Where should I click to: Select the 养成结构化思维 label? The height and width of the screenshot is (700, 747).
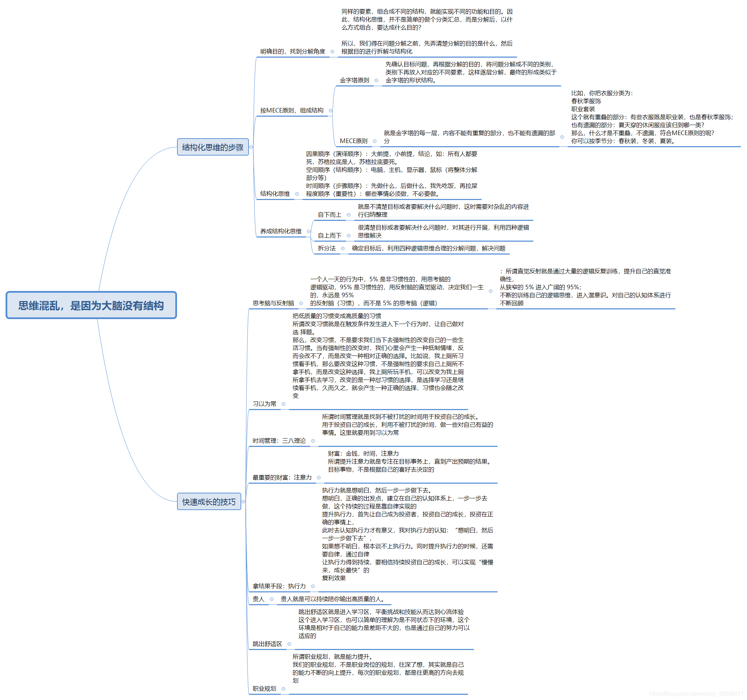tap(281, 231)
